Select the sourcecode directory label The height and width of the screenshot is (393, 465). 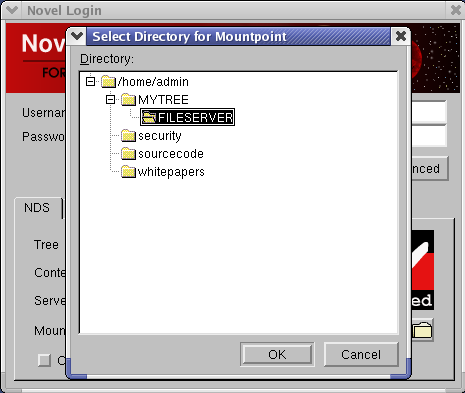[x=171, y=154]
